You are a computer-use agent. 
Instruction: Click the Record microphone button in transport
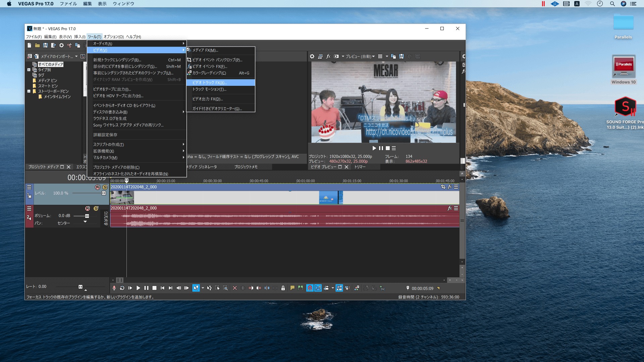(x=114, y=288)
